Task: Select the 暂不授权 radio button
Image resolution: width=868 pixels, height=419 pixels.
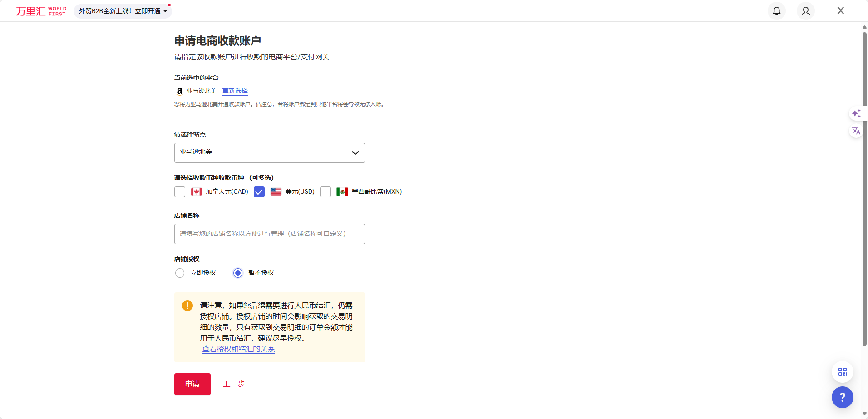Action: coord(238,273)
